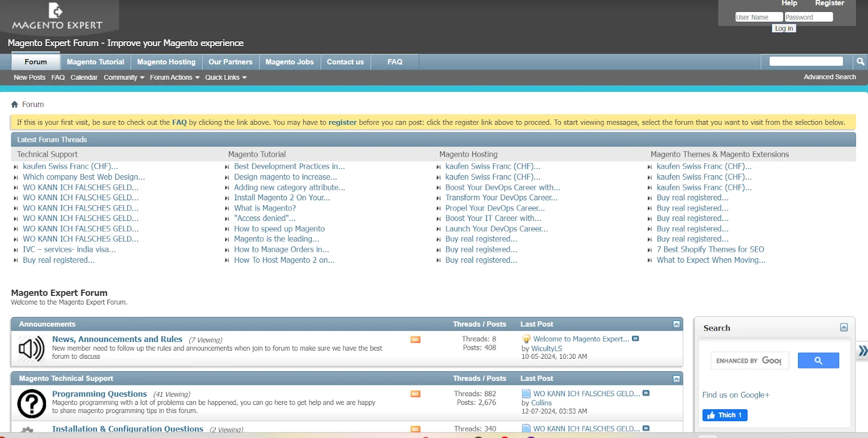868x438 pixels.
Task: Go to last post arrow in Programming Questions row
Action: (x=646, y=393)
